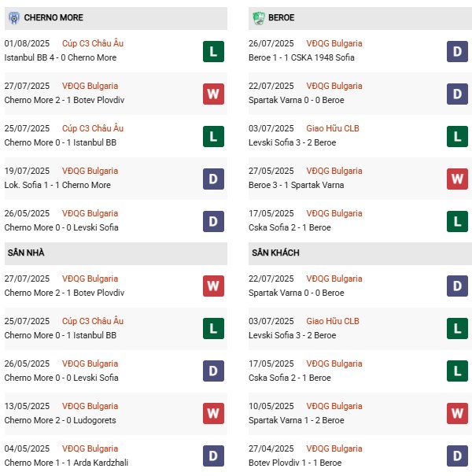The image size is (472, 476).
Task: Select the SÂN KHÁCH section header
Action: [275, 253]
